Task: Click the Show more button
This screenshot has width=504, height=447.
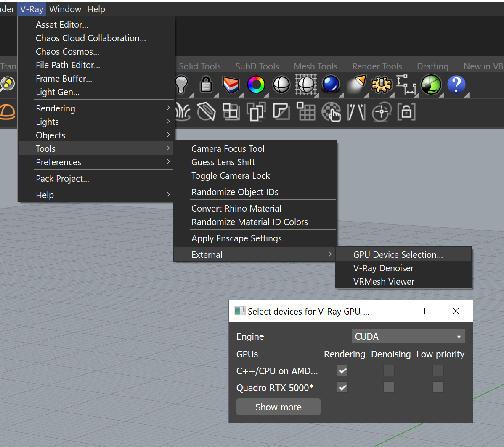Action: (x=279, y=407)
